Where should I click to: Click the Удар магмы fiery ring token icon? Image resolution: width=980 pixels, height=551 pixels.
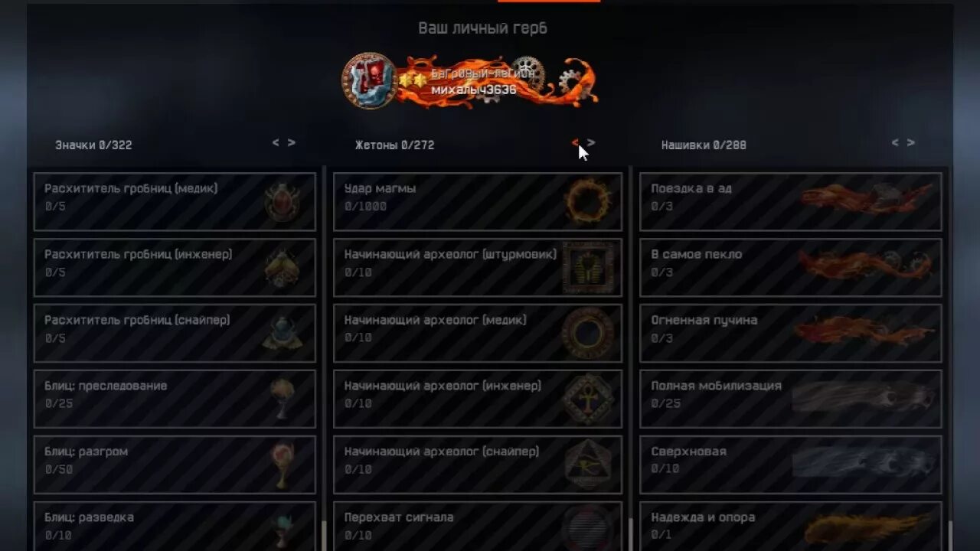tap(588, 201)
